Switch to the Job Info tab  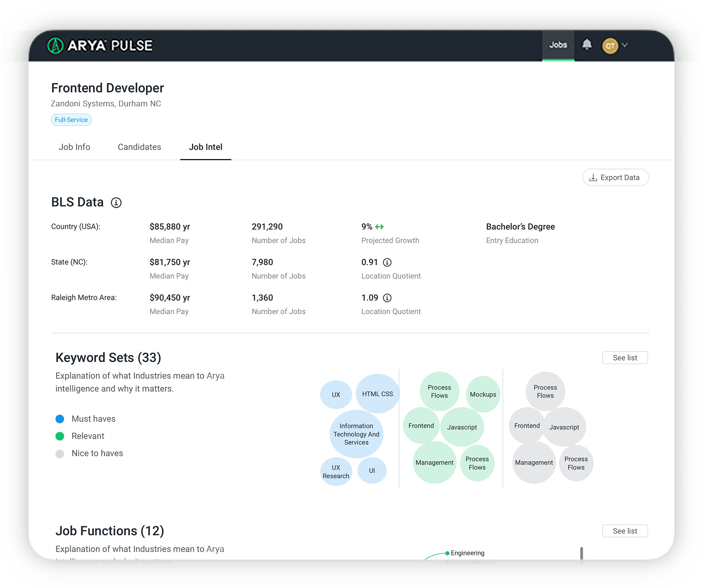[x=75, y=147]
